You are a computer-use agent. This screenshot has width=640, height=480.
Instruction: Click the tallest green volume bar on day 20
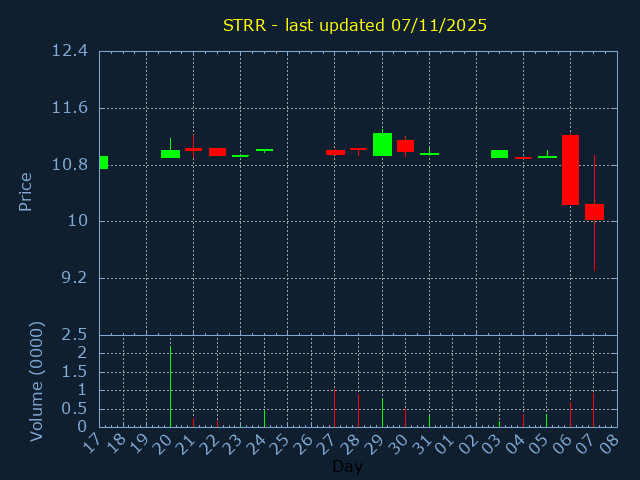click(170, 386)
